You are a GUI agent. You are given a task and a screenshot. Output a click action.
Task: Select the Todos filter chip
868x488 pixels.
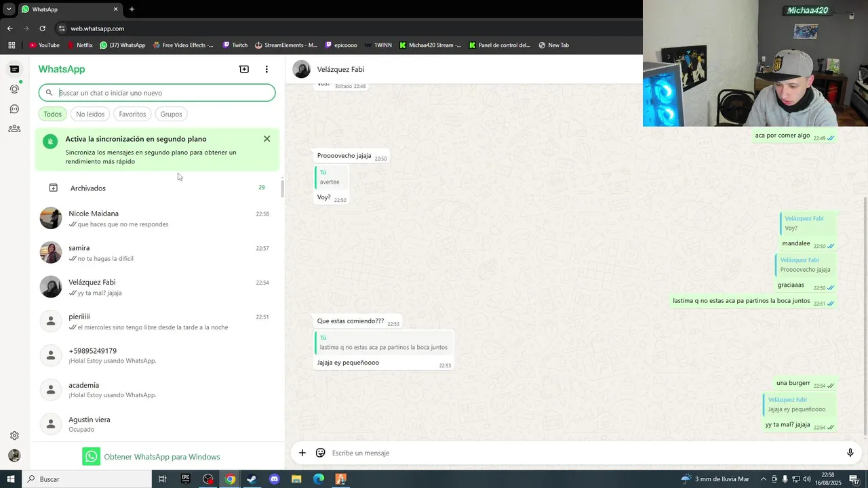pos(52,114)
